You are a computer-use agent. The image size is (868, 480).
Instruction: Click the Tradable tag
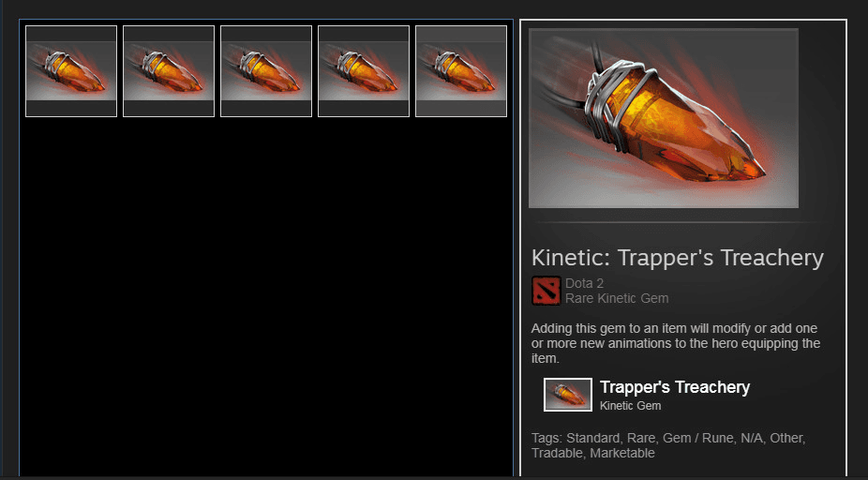point(557,453)
